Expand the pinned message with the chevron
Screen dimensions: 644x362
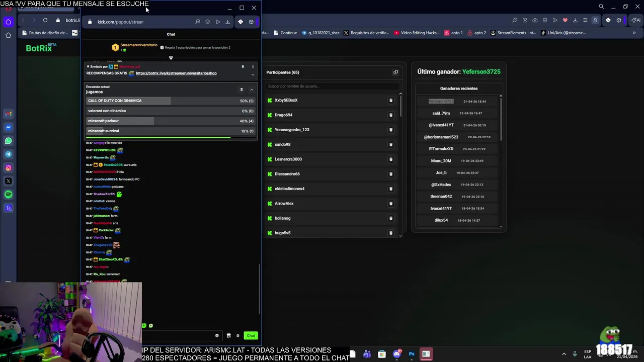click(253, 74)
